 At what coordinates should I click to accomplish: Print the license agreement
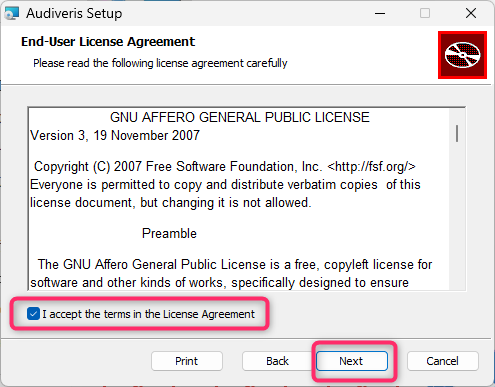(x=187, y=361)
